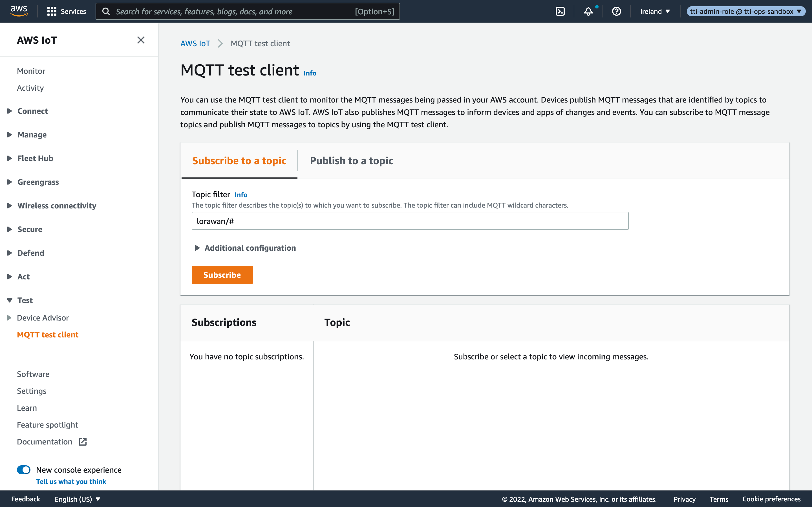The width and height of the screenshot is (812, 507).
Task: Open the English (US) language dropdown
Action: pyautogui.click(x=78, y=499)
